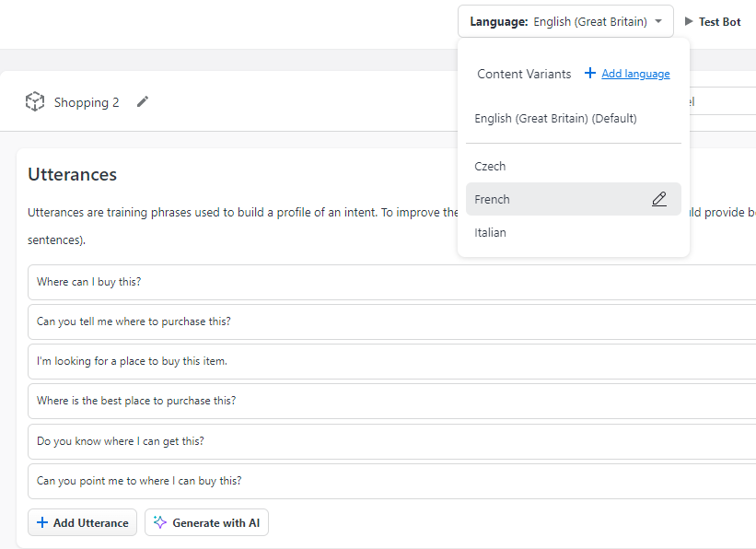Click the Shopping 2 intent cube icon
This screenshot has width=756, height=549.
coord(34,101)
